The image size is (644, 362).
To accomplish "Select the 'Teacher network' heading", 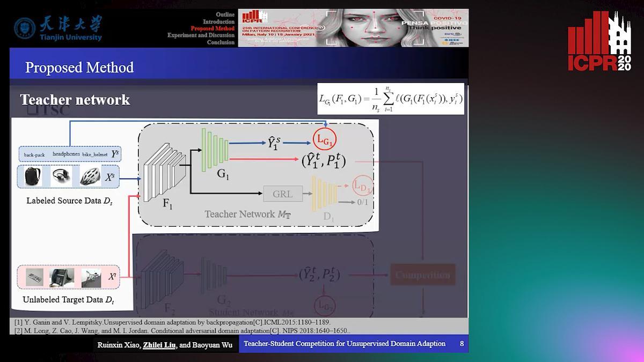I will click(x=75, y=100).
